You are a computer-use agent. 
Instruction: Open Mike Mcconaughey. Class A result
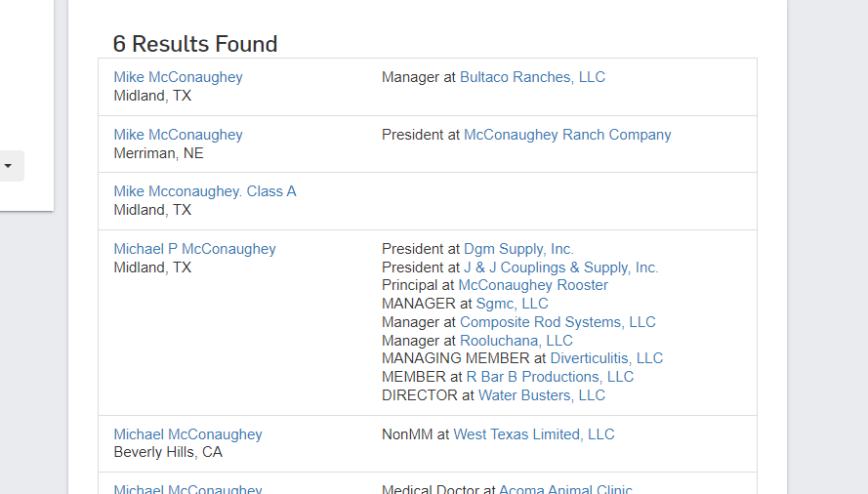tap(205, 191)
